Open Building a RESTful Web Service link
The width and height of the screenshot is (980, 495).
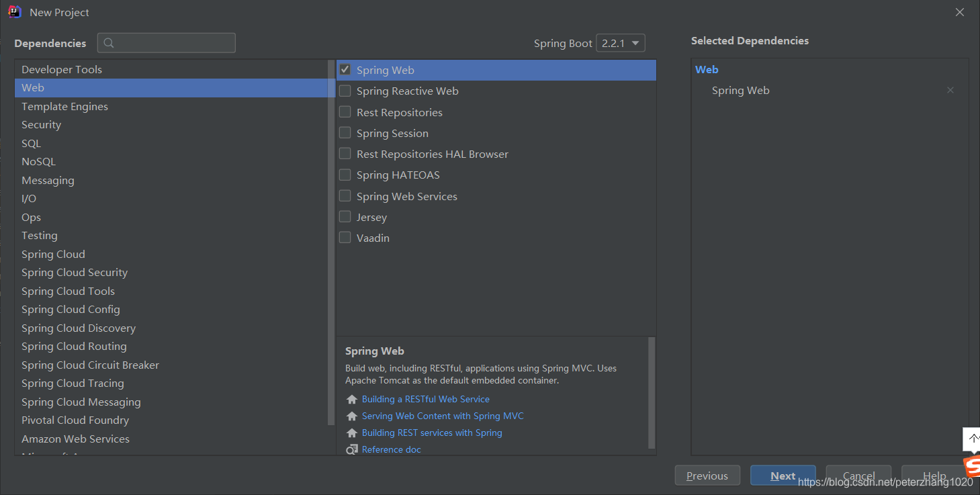point(426,400)
